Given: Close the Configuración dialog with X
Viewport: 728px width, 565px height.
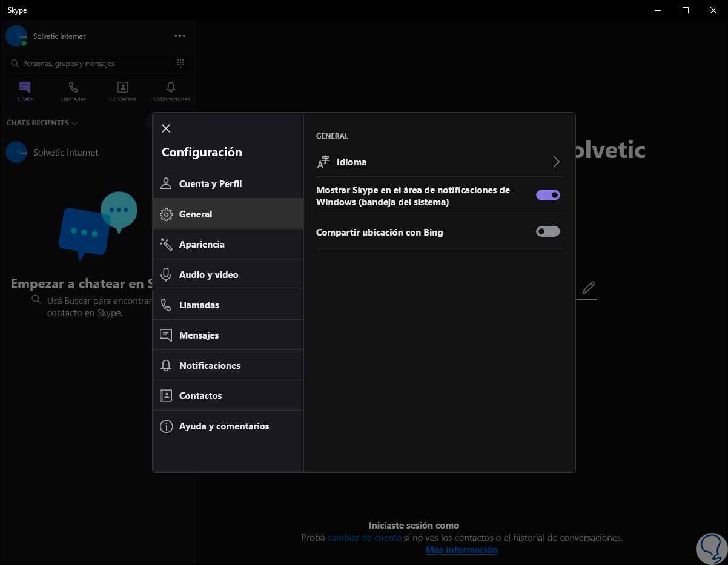Looking at the screenshot, I should coord(166,128).
